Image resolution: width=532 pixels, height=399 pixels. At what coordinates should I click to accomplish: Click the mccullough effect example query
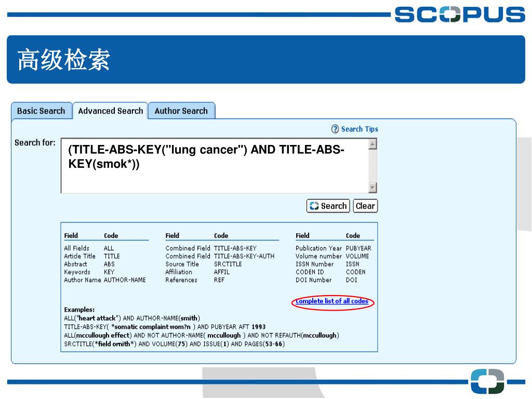click(202, 335)
